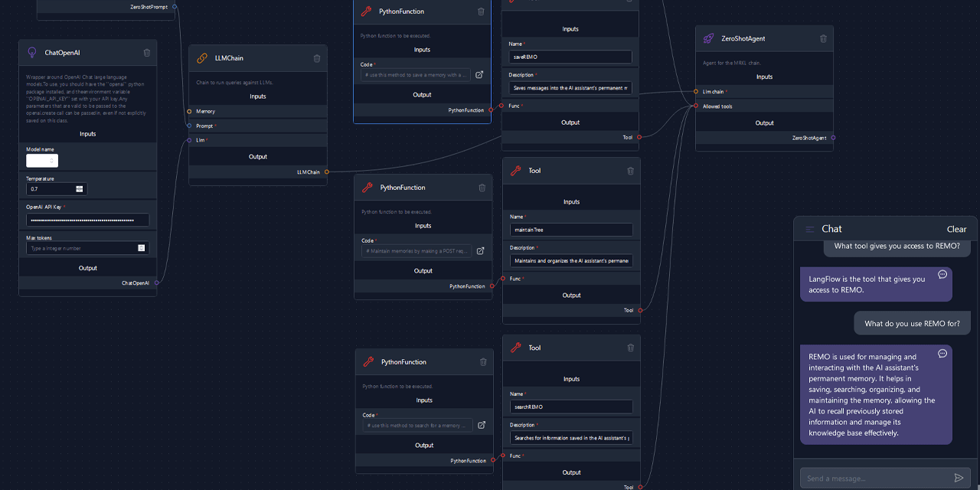Delete the LLMChain node using its trash icon
Viewport: 980px width, 490px height.
(x=316, y=57)
